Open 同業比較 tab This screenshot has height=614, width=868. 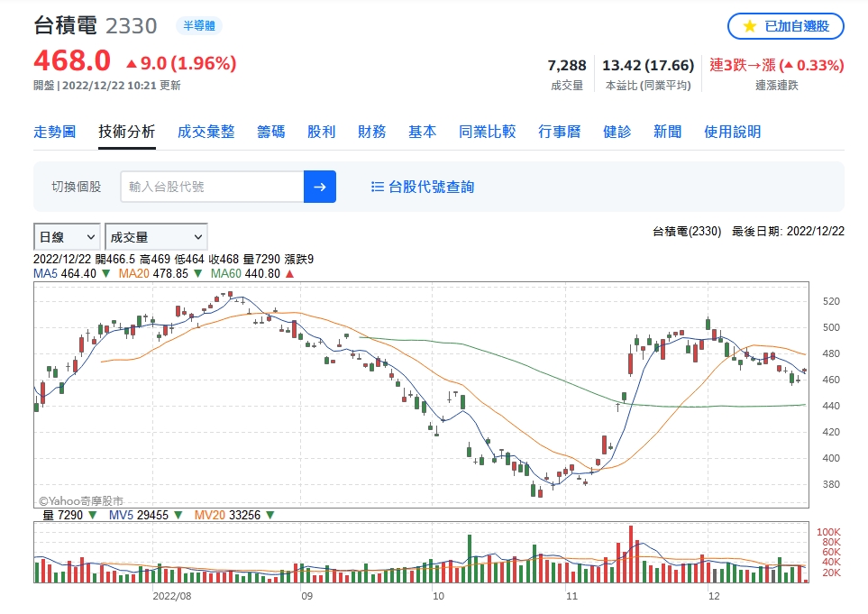[487, 132]
